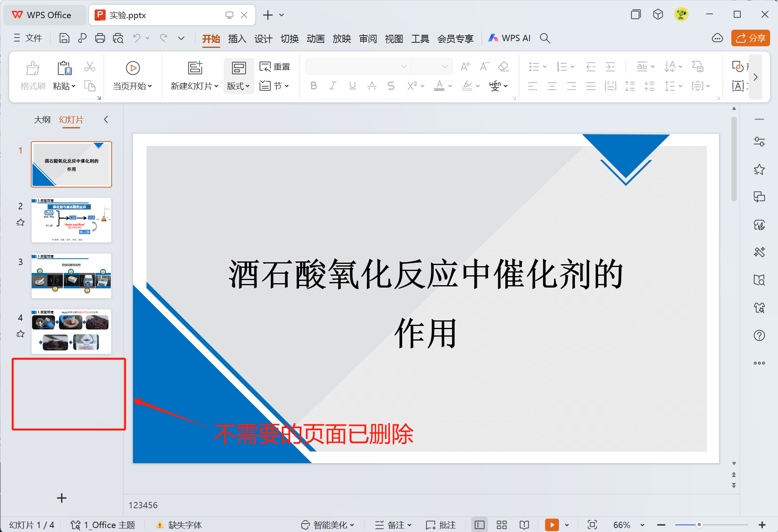Click the zoom slider handle
778x532 pixels.
click(699, 524)
